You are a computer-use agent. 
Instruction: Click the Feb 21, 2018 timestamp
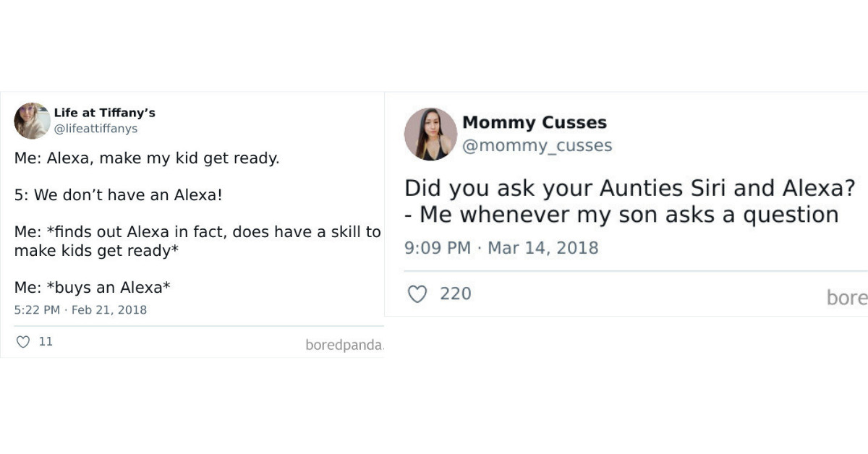click(80, 309)
